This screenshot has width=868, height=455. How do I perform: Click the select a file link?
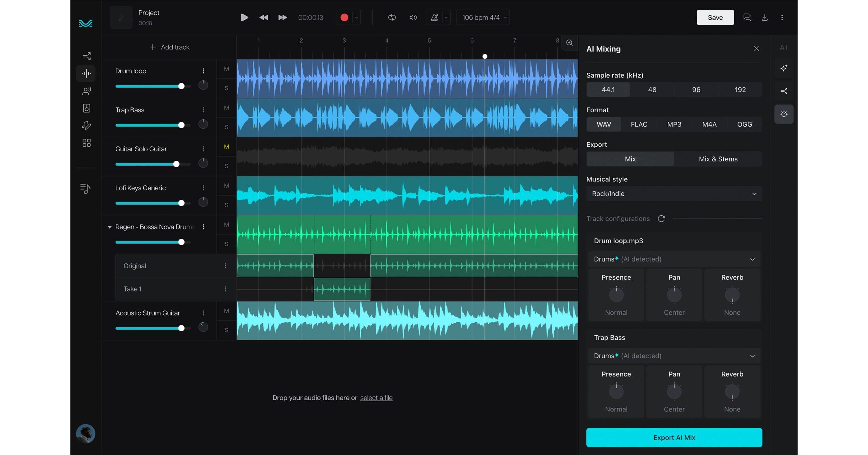[x=376, y=398]
